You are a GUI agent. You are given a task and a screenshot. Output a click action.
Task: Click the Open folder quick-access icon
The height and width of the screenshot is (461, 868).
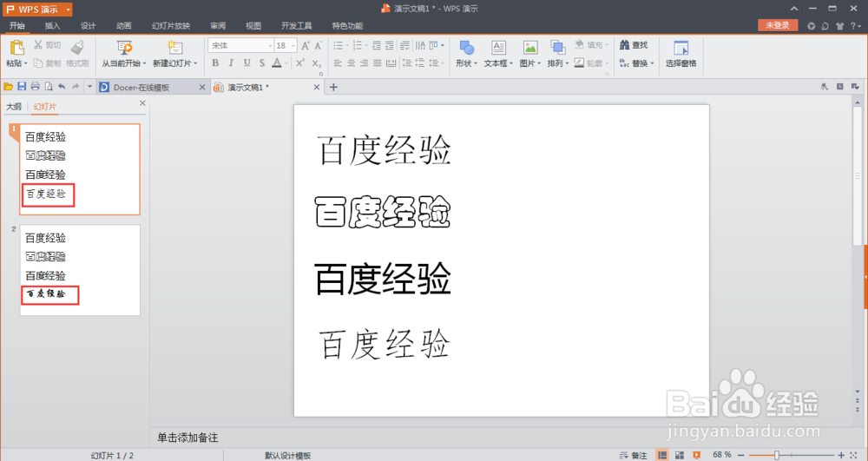tap(9, 87)
